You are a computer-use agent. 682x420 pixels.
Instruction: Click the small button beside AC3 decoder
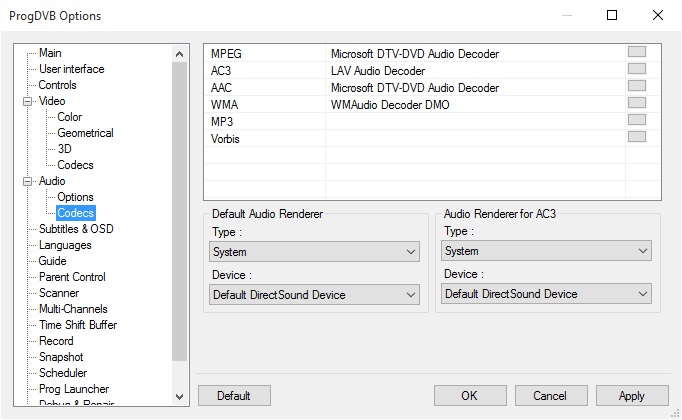[636, 69]
